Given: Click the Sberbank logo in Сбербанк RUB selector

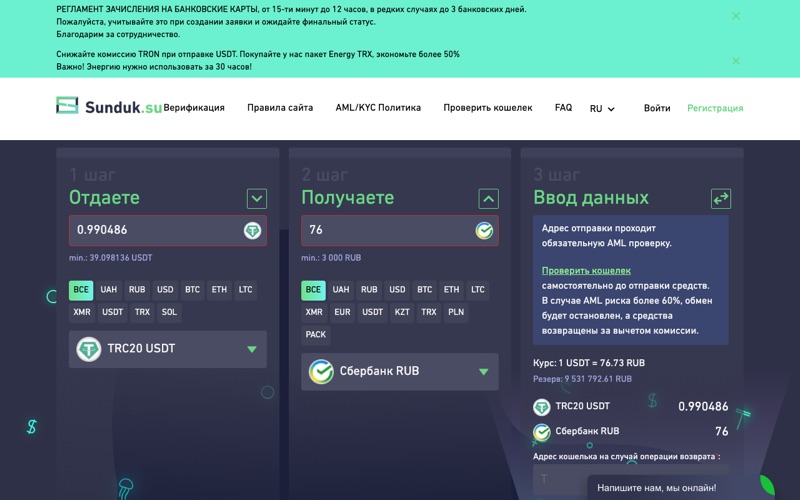Looking at the screenshot, I should click(321, 372).
